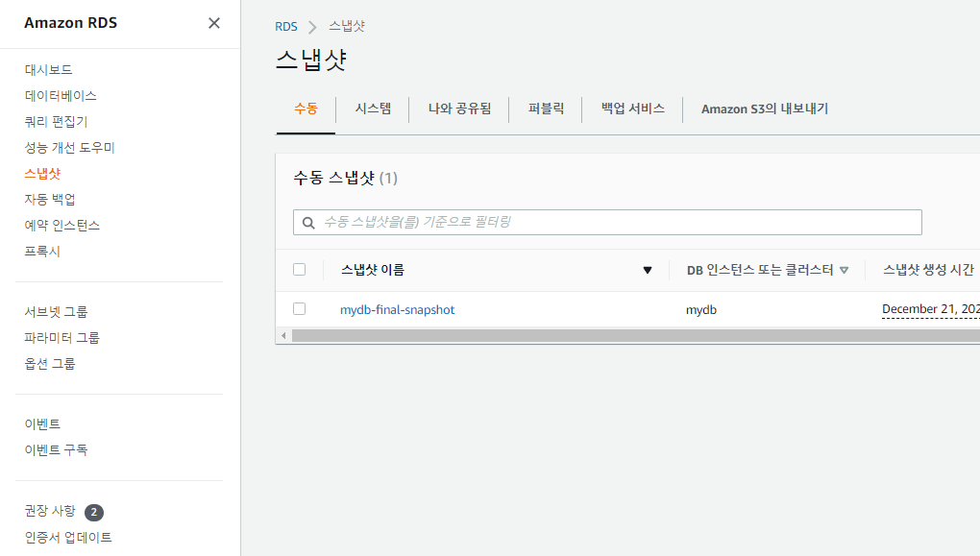Open 옵션 그룹 in the sidebar
This screenshot has height=556, width=980.
(x=50, y=364)
